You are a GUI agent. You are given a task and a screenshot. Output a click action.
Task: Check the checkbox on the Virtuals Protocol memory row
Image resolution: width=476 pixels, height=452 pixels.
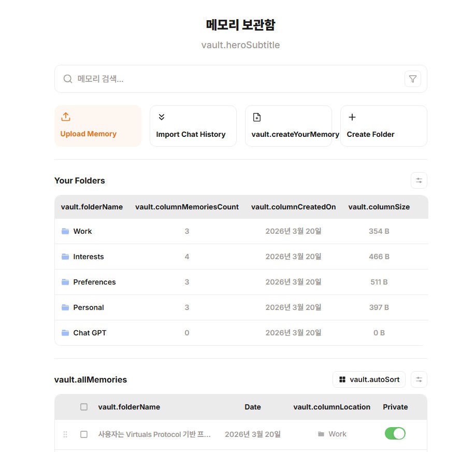83,434
